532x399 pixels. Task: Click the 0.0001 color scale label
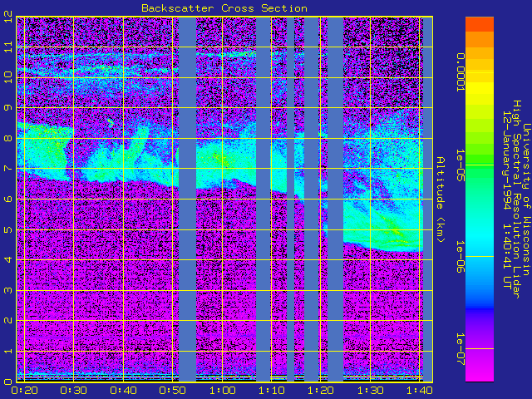[x=461, y=72]
